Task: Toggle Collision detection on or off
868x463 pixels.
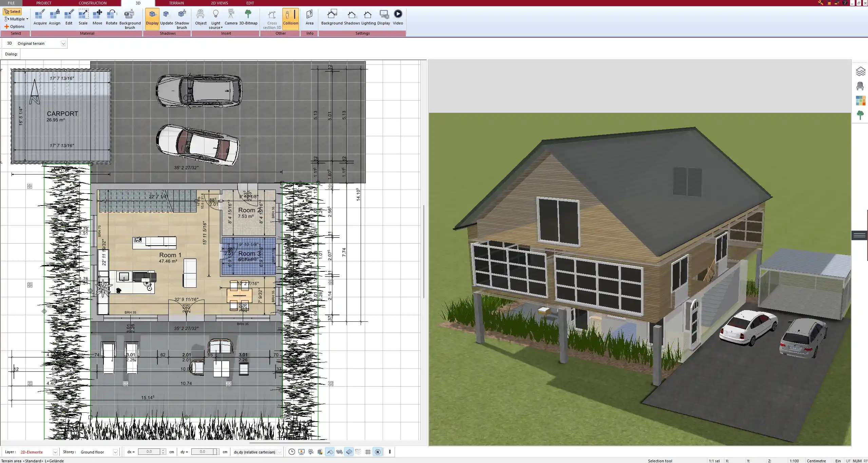Action: coord(290,17)
